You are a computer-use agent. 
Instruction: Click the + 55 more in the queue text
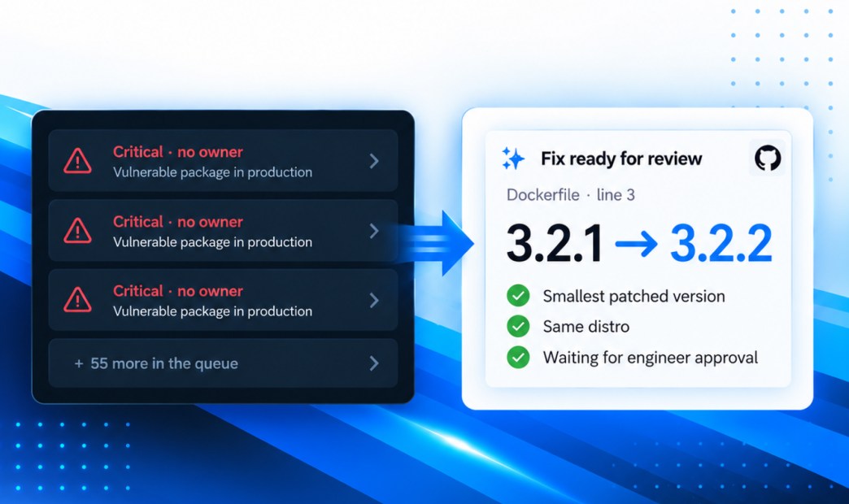156,363
